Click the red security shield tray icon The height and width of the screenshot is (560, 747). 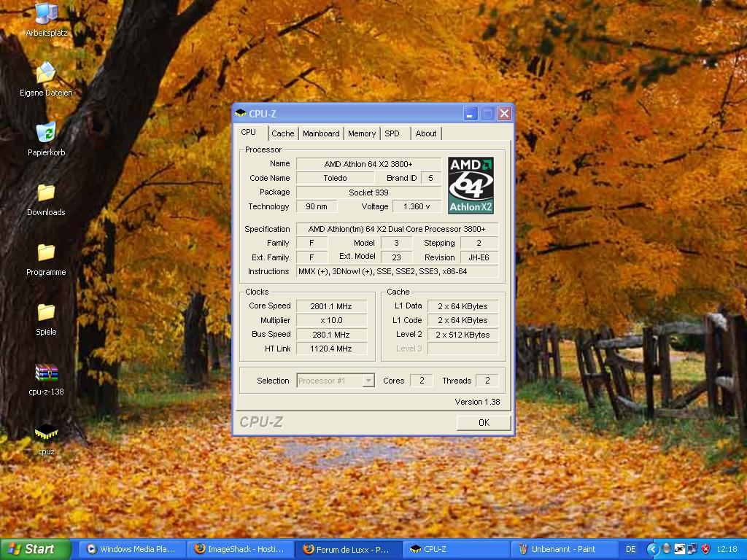pyautogui.click(x=705, y=549)
